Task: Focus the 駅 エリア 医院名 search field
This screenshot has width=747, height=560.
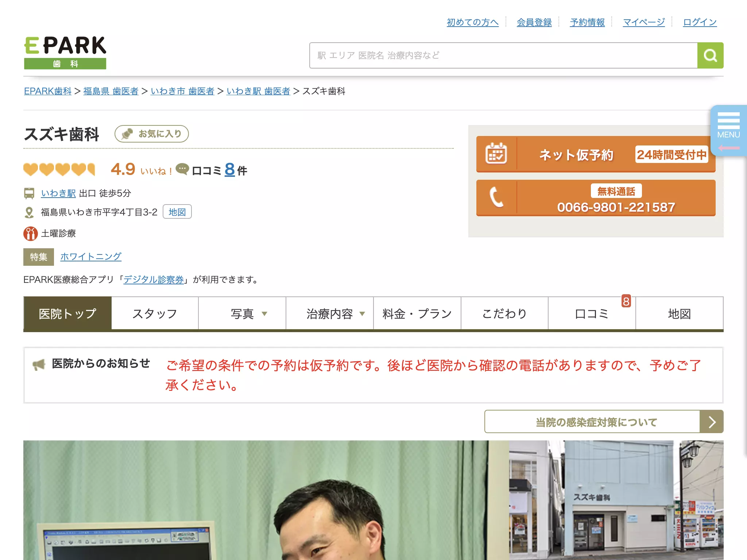Action: click(x=503, y=55)
